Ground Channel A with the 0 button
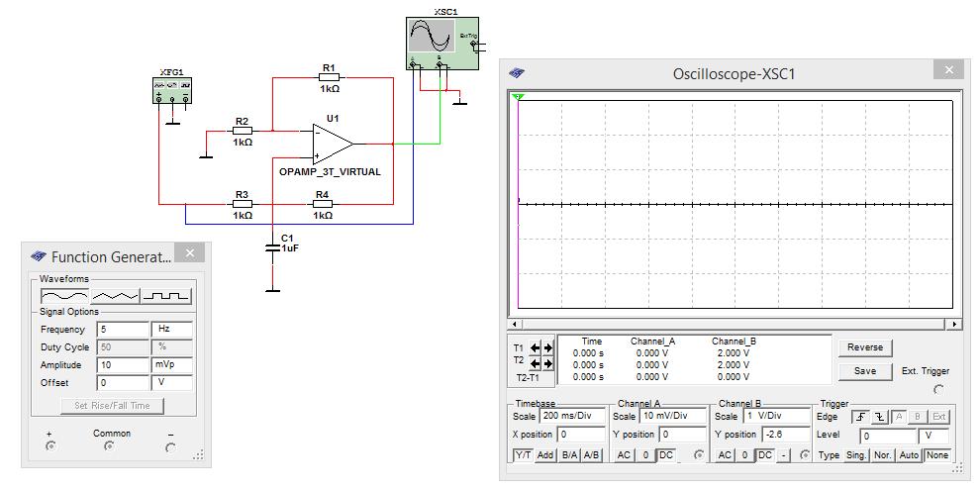Viewport: 980px width, 490px height. [644, 455]
